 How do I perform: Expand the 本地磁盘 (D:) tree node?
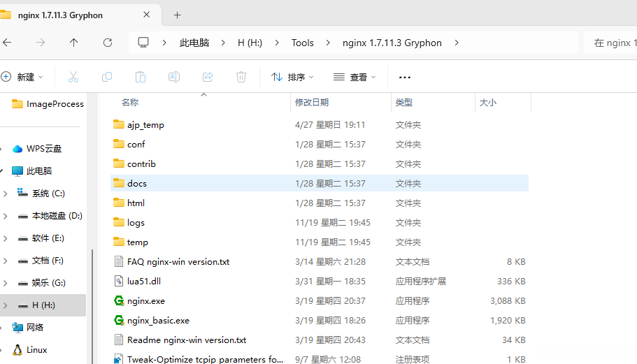tap(6, 216)
